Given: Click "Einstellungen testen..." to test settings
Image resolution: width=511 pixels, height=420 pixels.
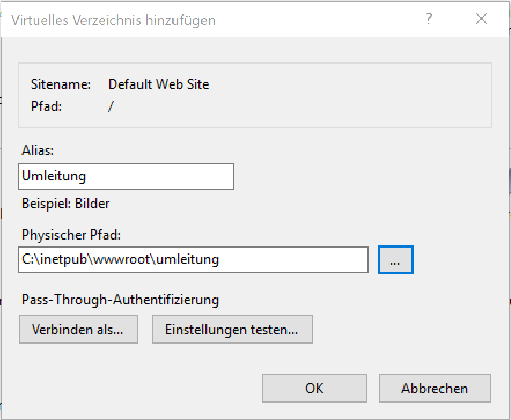Looking at the screenshot, I should click(x=232, y=329).
